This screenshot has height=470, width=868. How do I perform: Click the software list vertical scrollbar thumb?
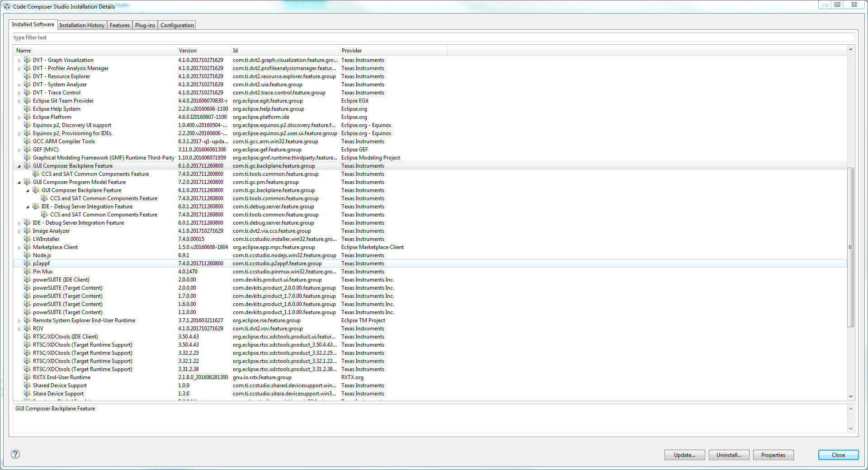click(x=850, y=247)
